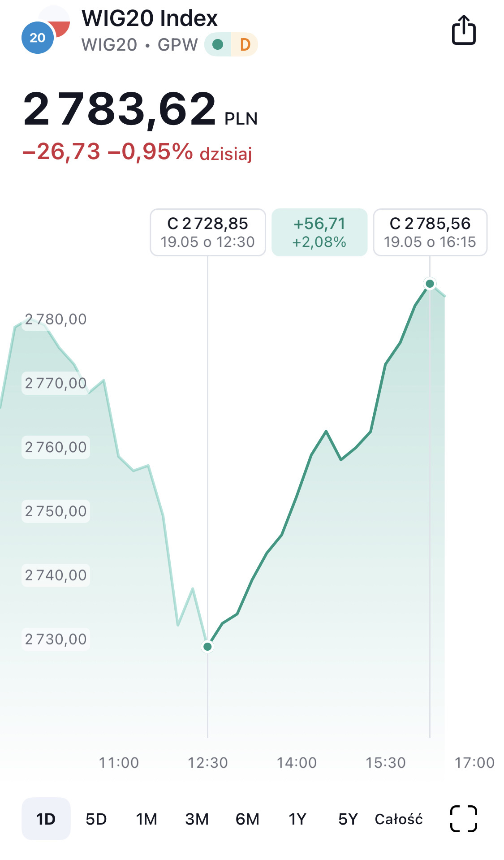Select the 1D time range tab
Screen dimensions: 504x860
(x=46, y=819)
